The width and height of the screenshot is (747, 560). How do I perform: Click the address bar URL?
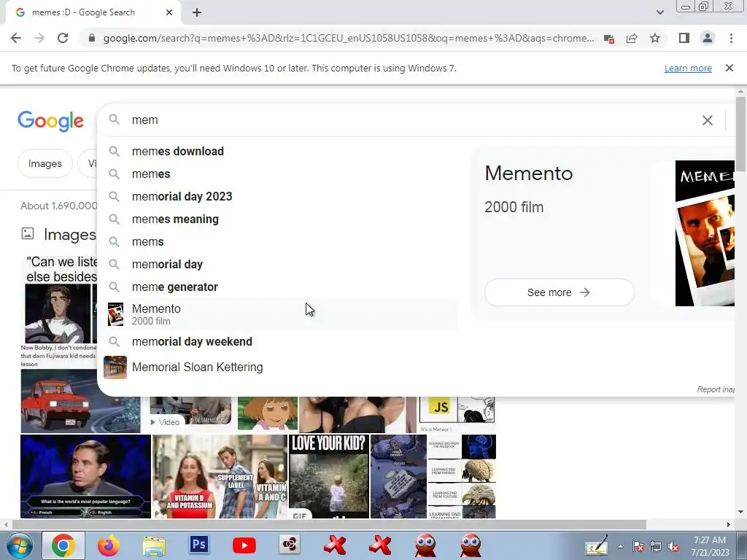tap(349, 38)
